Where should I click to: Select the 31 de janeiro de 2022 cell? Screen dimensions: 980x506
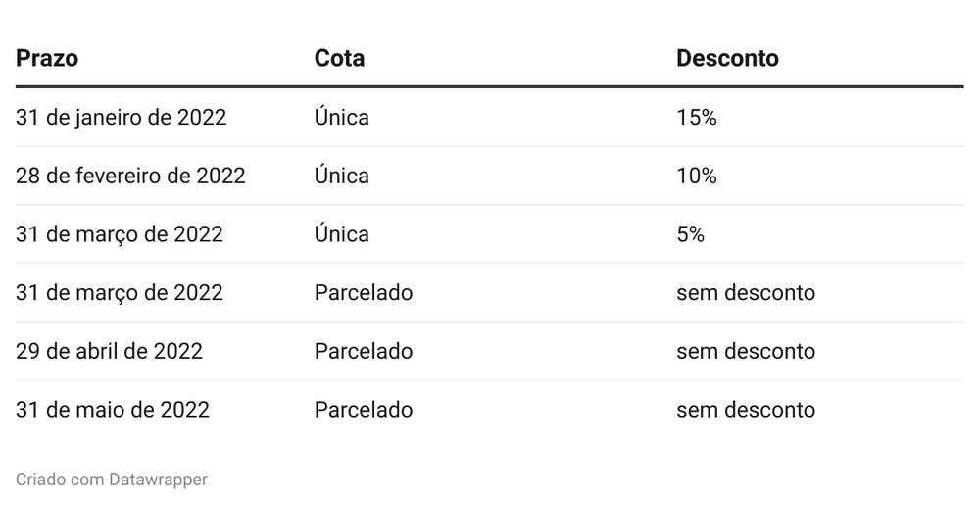tap(122, 118)
